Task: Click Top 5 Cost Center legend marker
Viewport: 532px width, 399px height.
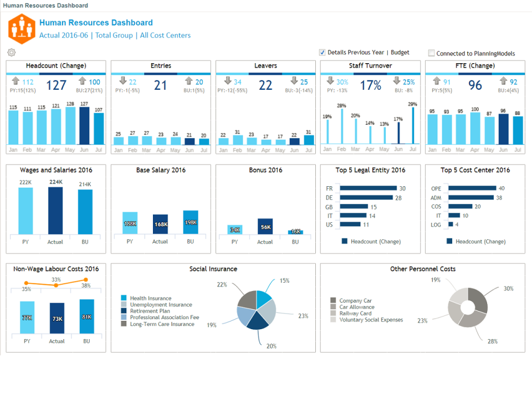Action: (449, 241)
